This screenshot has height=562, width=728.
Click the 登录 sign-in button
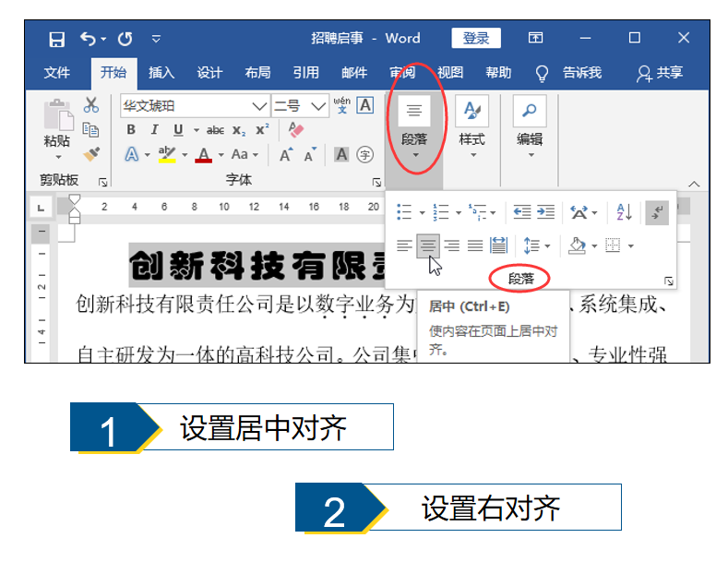(x=476, y=38)
